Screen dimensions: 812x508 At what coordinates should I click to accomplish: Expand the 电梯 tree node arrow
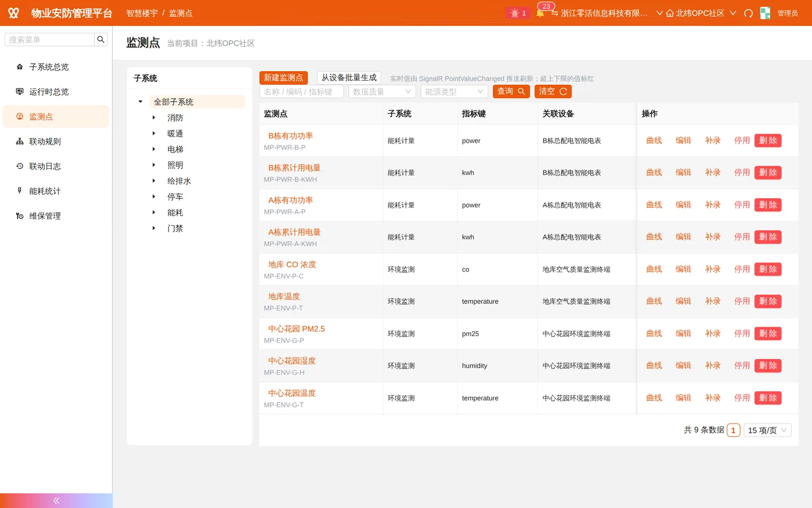coord(153,149)
